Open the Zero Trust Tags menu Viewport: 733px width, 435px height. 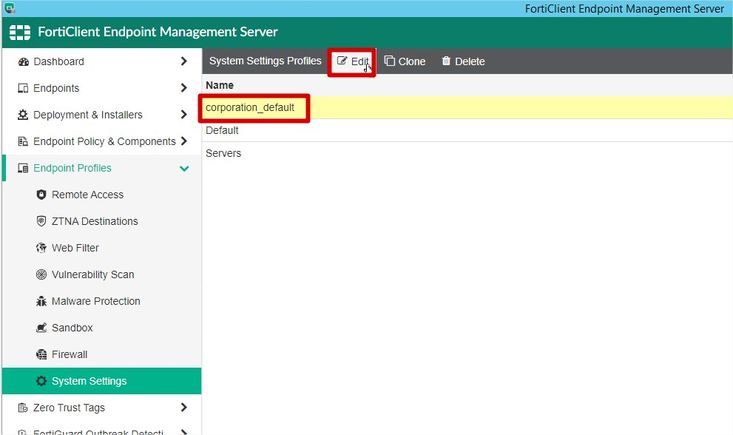(x=69, y=408)
